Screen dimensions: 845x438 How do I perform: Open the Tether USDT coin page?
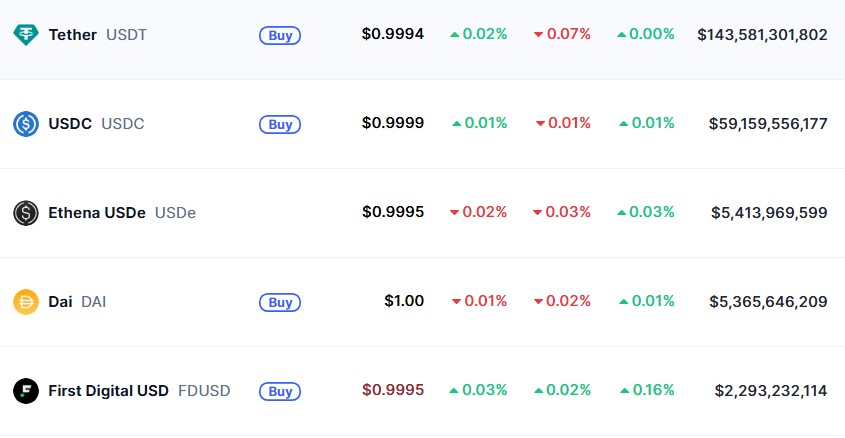[x=98, y=35]
